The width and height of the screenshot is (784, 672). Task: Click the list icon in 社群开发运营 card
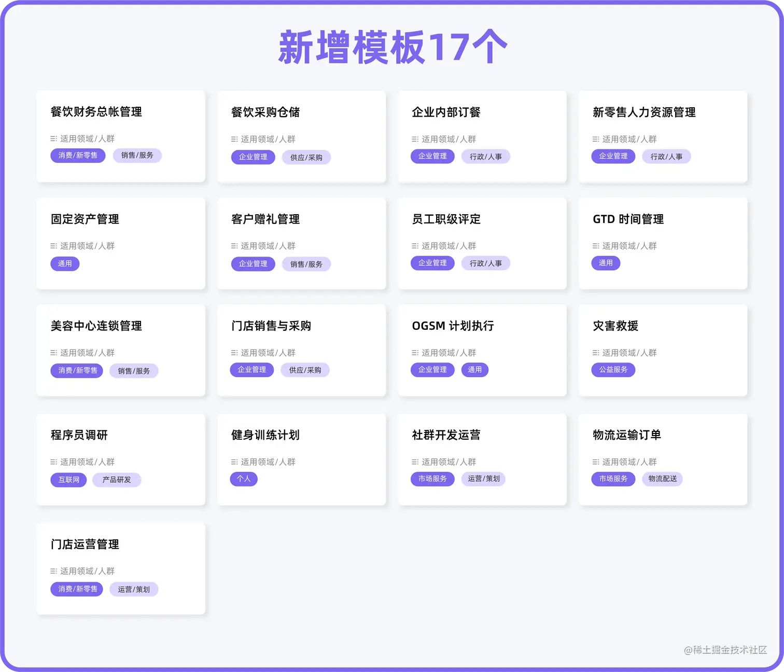pyautogui.click(x=415, y=462)
